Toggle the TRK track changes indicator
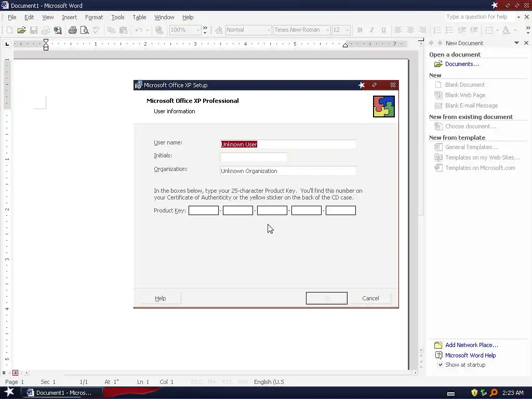Screen dimensions: 532x399 [x=212, y=382]
